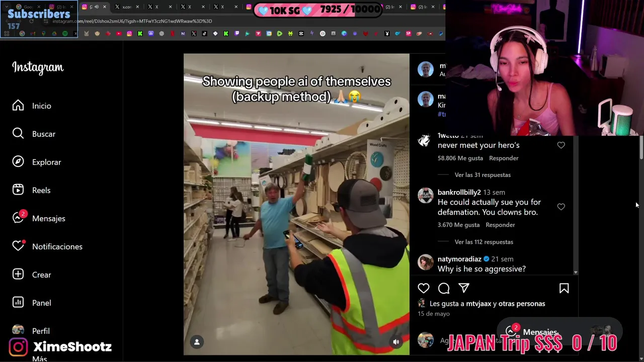Viewport: 644px width, 362px height.
Task: Like the reel with the heart icon
Action: click(x=424, y=288)
